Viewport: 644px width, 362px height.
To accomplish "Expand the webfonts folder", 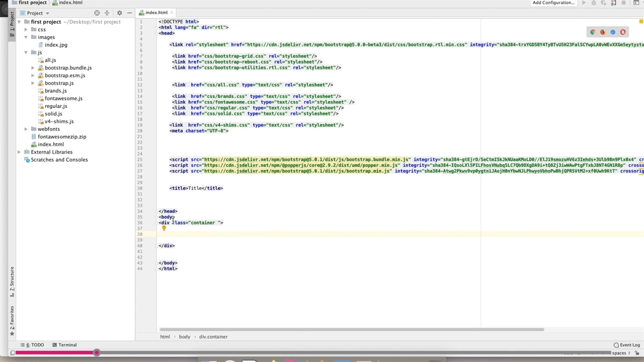I will click(26, 129).
